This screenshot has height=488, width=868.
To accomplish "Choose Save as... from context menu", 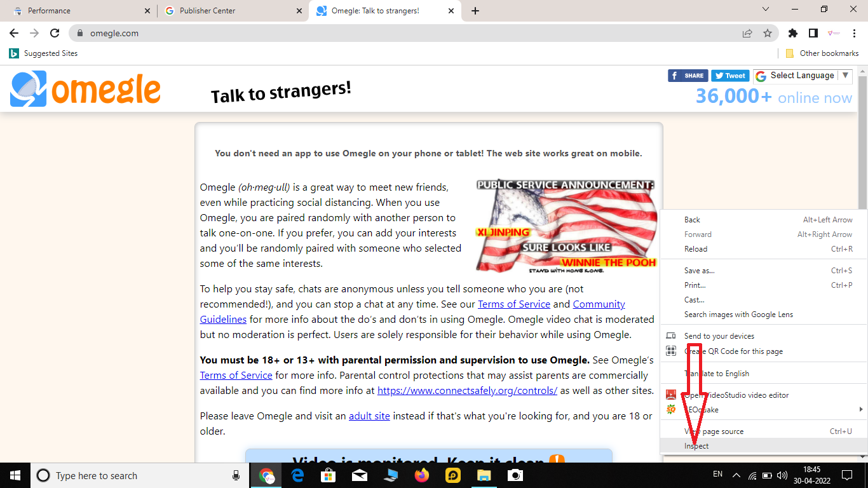I will tap(764, 271).
